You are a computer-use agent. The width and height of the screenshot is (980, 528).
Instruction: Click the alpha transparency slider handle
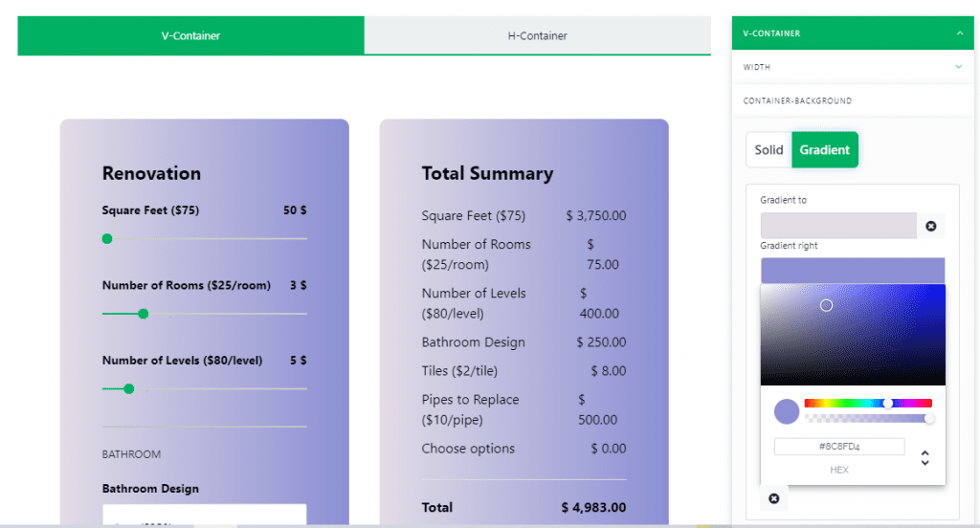click(x=929, y=419)
